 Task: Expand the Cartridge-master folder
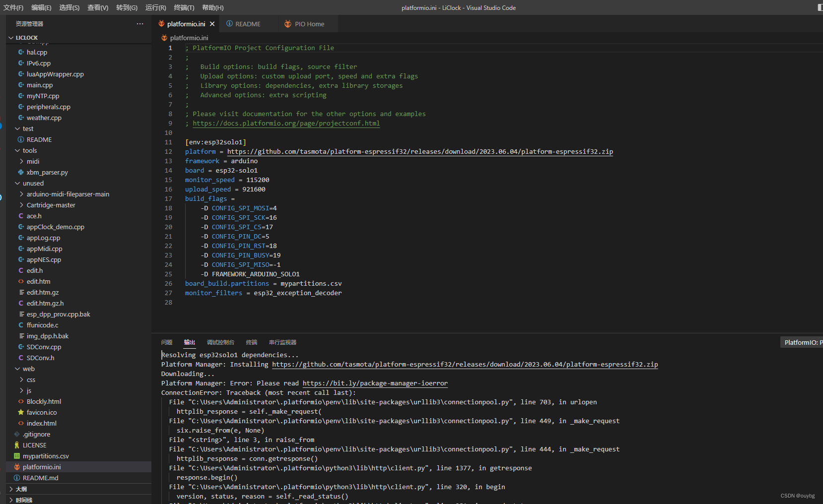[21, 205]
